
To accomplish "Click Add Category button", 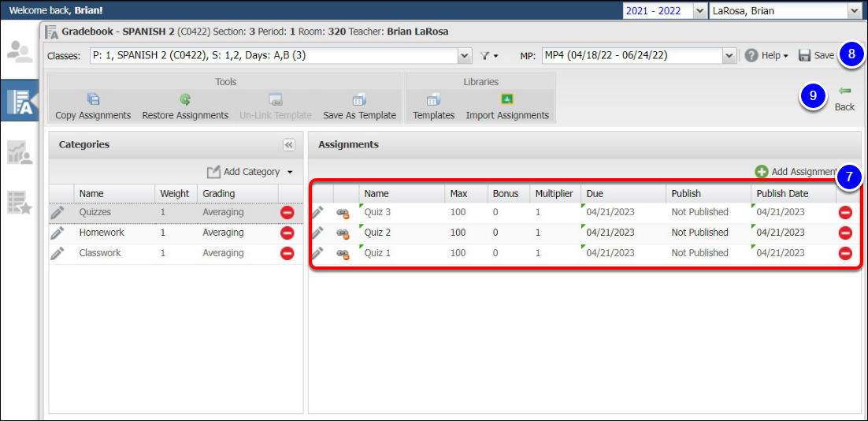I will click(243, 173).
